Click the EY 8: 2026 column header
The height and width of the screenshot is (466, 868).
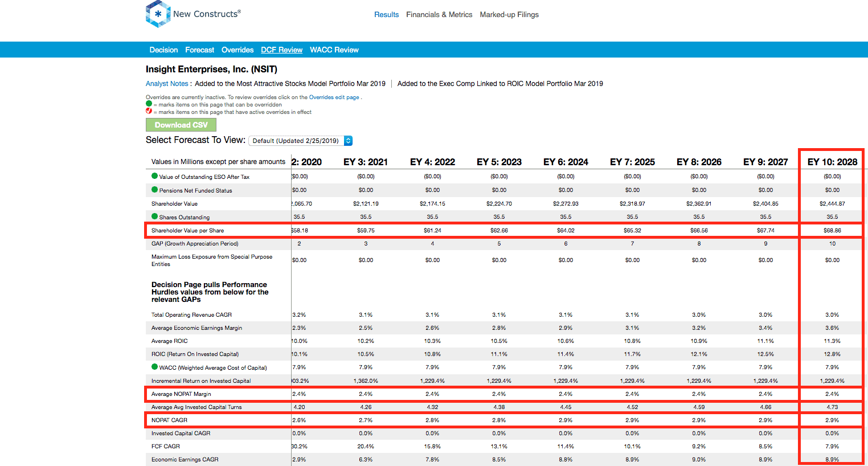point(699,162)
